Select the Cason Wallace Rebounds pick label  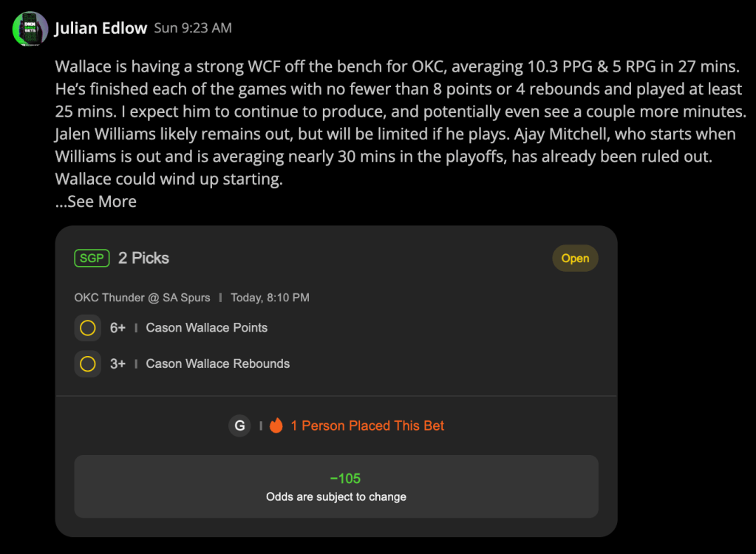point(218,363)
